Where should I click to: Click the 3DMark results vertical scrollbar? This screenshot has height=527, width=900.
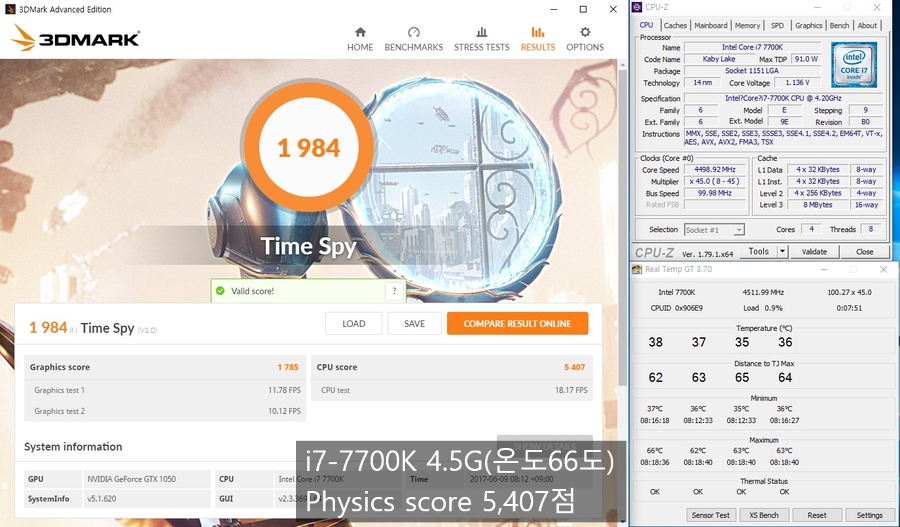coord(623,227)
